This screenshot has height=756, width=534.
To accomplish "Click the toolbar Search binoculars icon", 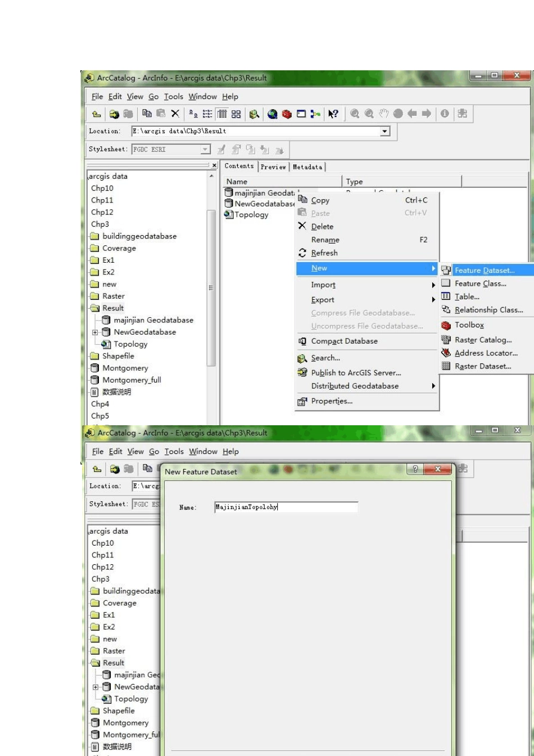I will coord(255,114).
